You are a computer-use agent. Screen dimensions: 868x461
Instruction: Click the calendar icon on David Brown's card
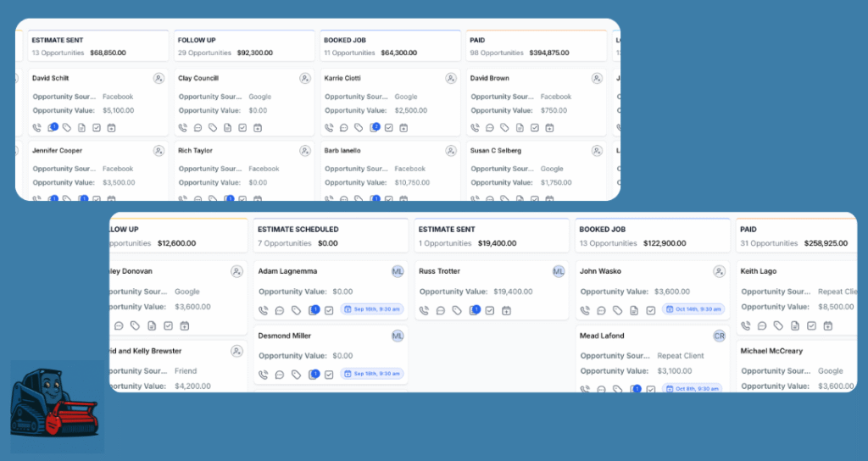[x=549, y=128]
